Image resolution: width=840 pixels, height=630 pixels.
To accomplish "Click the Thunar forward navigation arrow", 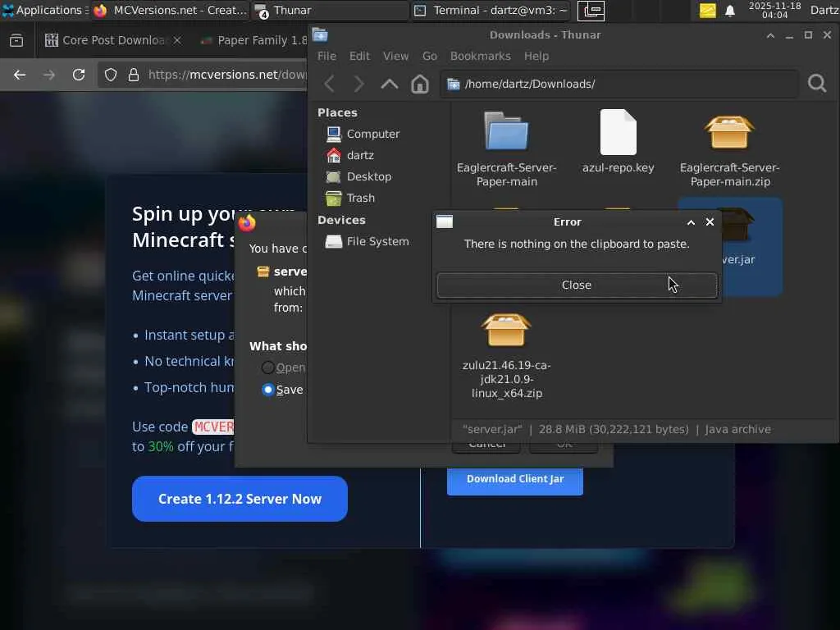I will (359, 84).
